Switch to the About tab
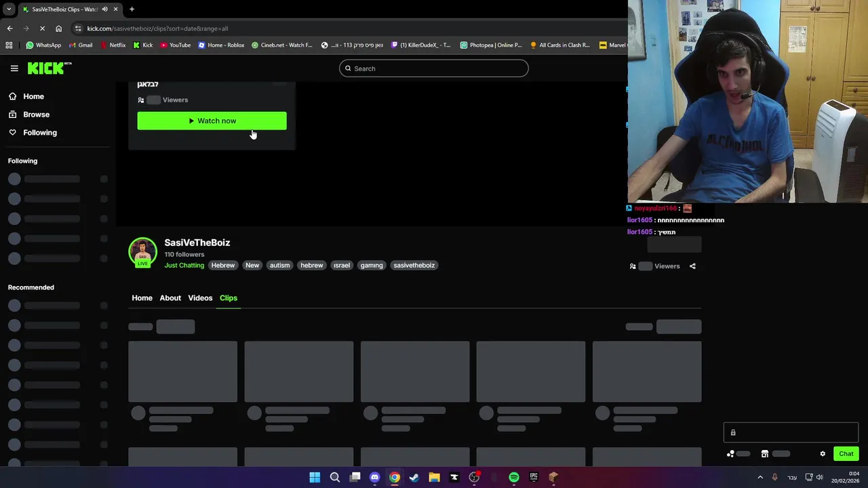 [x=170, y=298]
